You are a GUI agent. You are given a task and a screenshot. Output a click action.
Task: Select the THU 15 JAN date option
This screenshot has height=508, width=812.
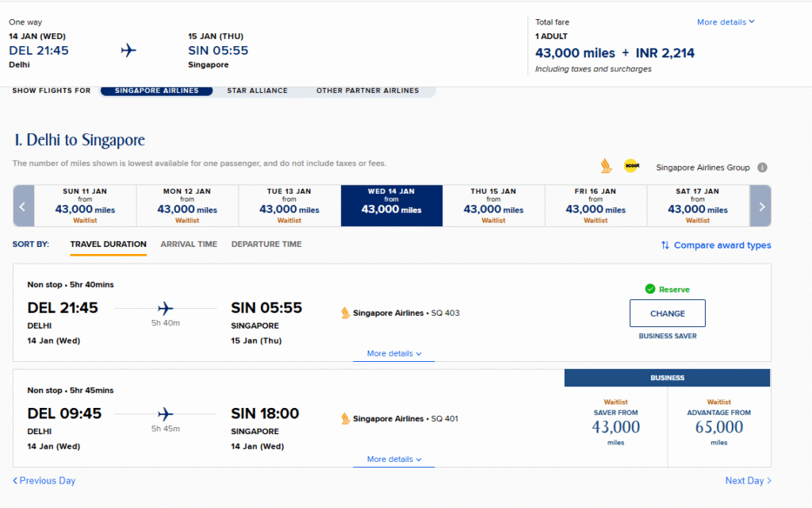pyautogui.click(x=493, y=206)
